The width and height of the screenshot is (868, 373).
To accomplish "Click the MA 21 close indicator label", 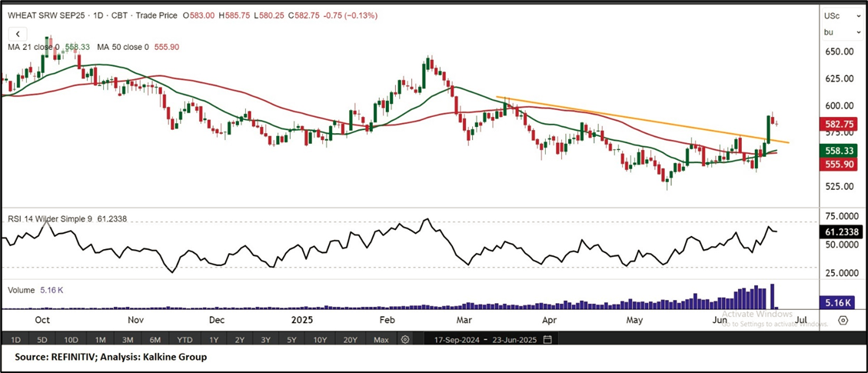I will coord(34,48).
